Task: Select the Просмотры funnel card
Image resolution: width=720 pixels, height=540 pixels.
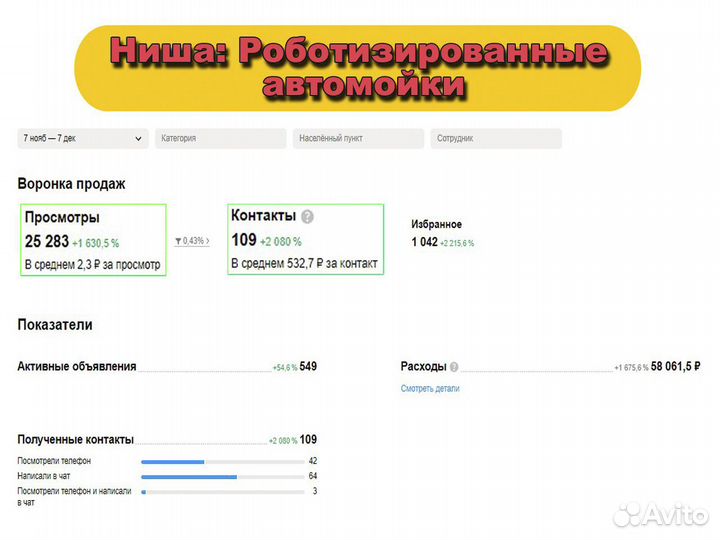Action: pos(93,240)
